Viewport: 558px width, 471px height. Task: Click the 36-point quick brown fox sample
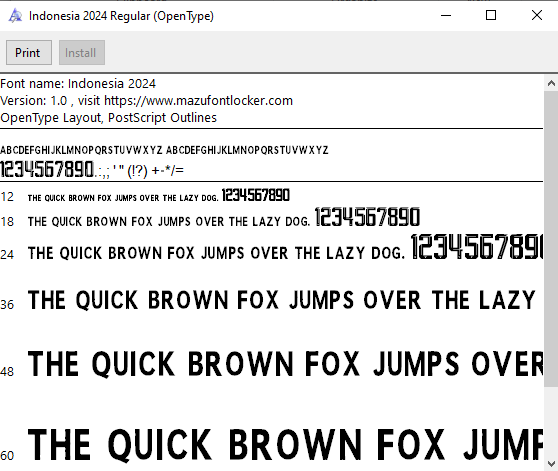(x=281, y=300)
